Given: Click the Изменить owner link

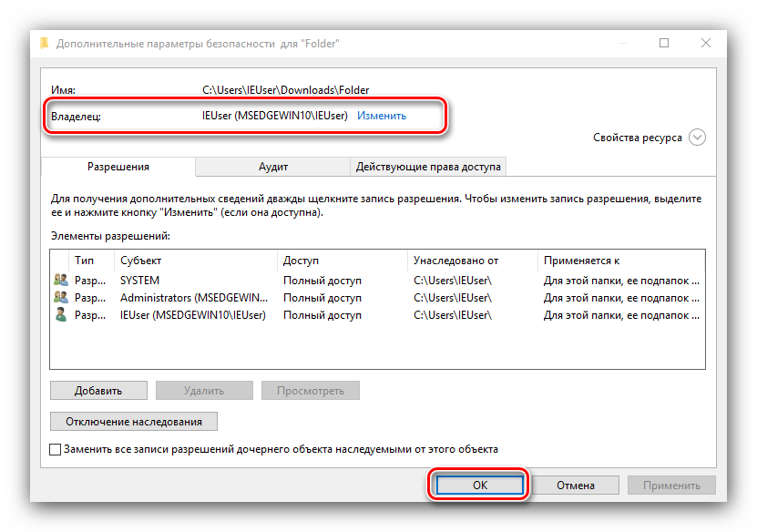Looking at the screenshot, I should tap(382, 116).
